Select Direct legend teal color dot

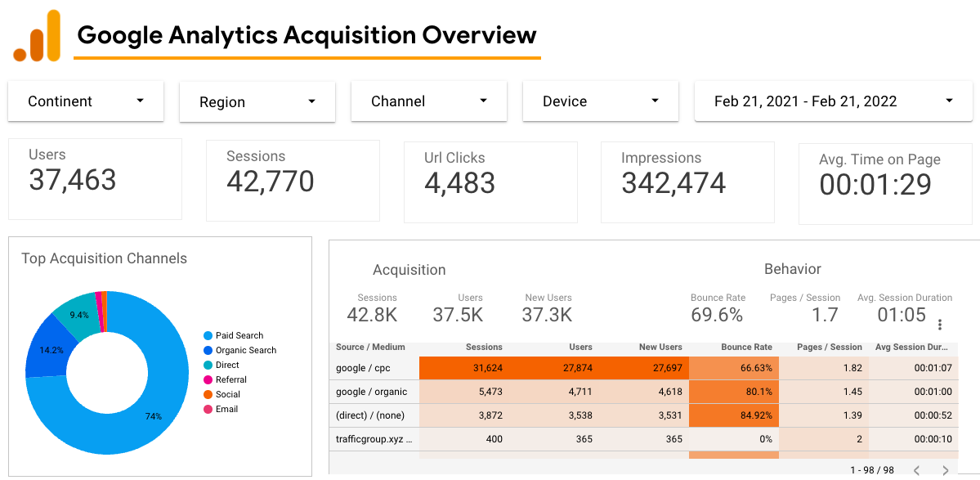[x=208, y=365]
